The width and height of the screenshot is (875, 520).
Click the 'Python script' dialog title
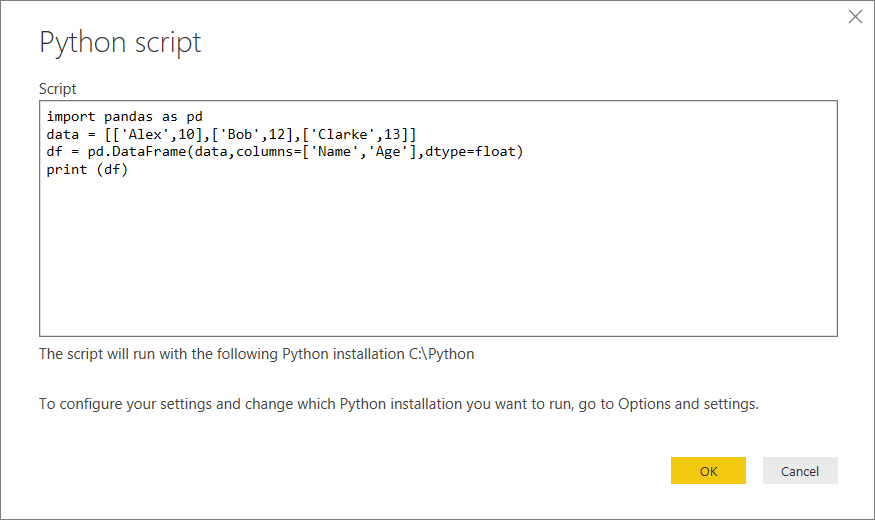click(120, 43)
